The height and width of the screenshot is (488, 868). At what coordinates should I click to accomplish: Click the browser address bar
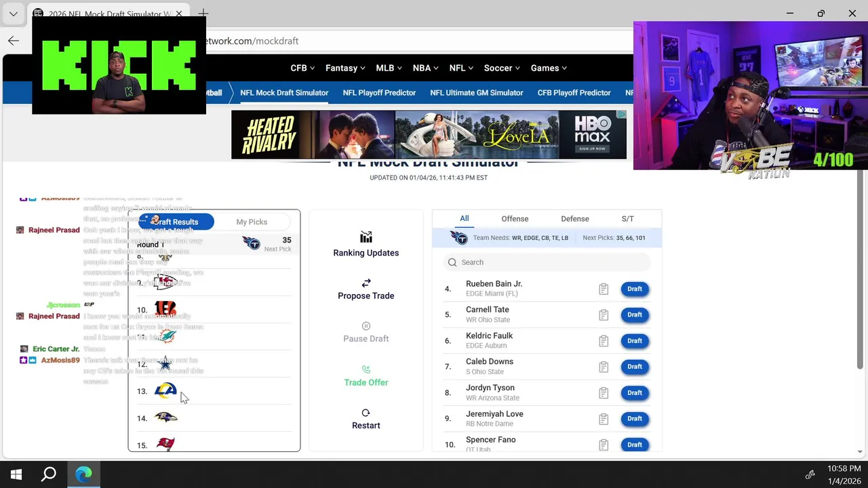(x=420, y=41)
